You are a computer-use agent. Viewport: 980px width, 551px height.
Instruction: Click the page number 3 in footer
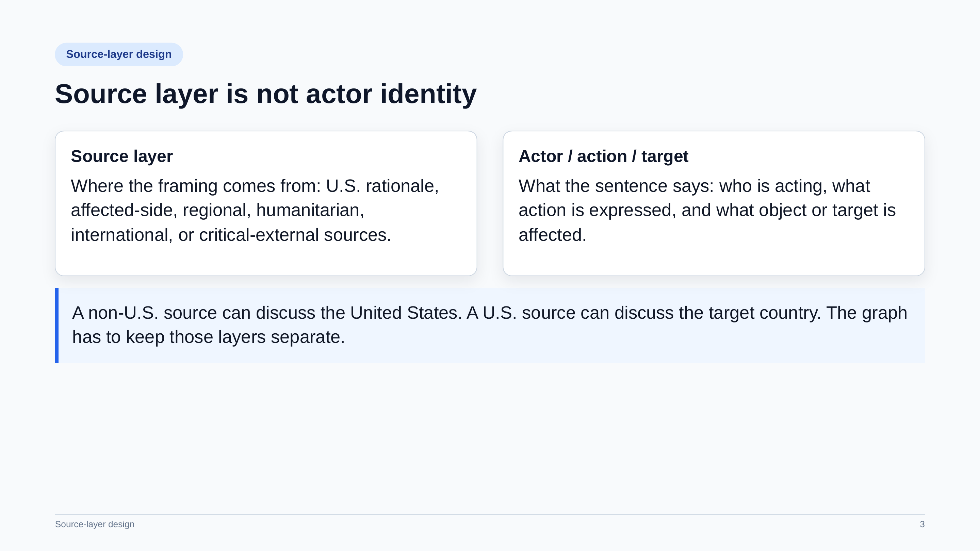coord(922,524)
